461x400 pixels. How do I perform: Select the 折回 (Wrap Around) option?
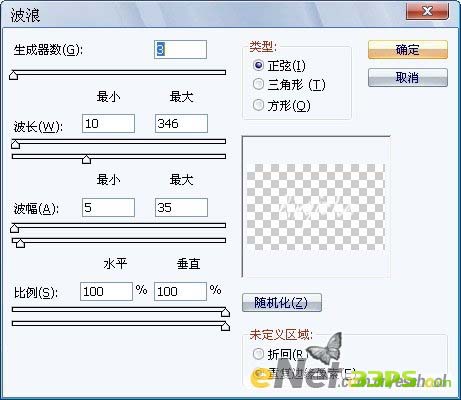(x=259, y=354)
